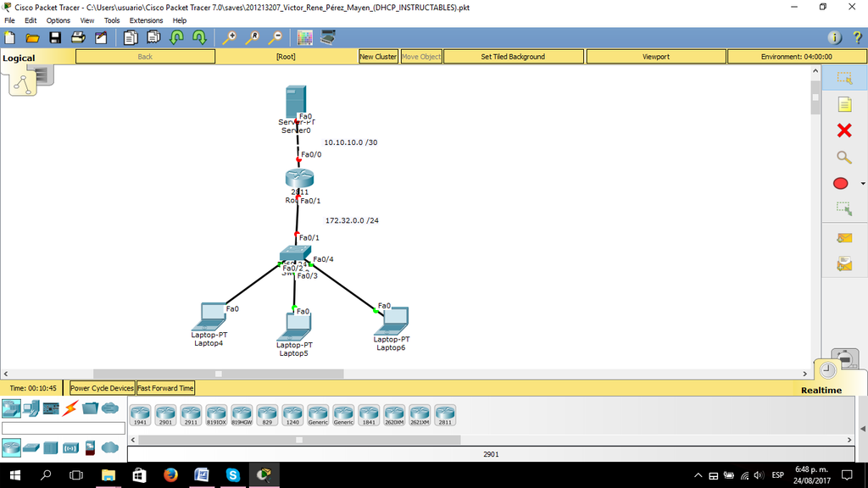The width and height of the screenshot is (868, 488).
Task: Select the red ellipse drawing tool
Action: click(840, 184)
